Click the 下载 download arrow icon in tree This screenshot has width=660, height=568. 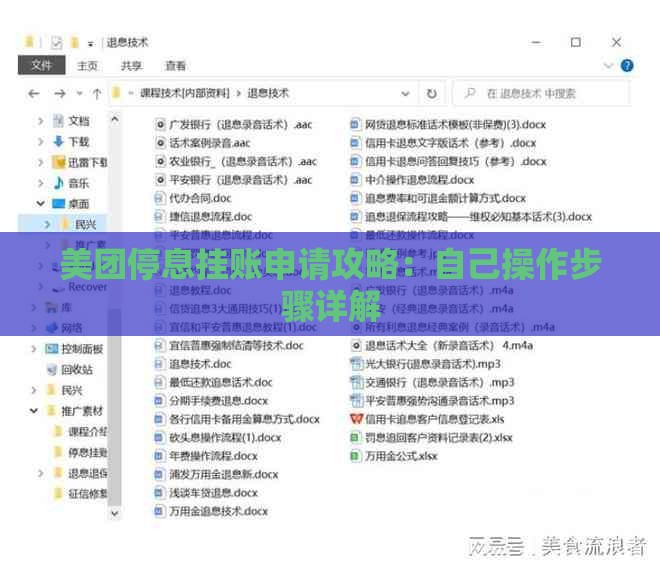pyautogui.click(x=59, y=141)
